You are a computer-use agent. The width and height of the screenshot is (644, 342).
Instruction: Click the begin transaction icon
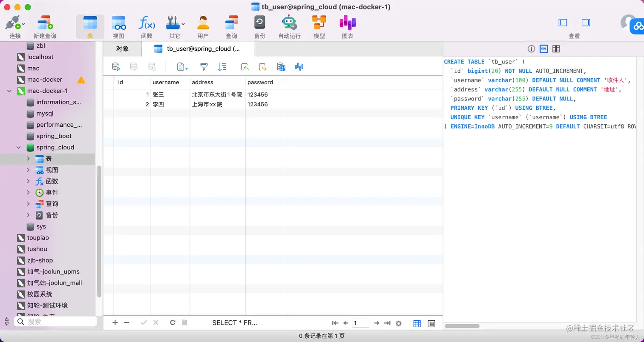[x=116, y=67]
